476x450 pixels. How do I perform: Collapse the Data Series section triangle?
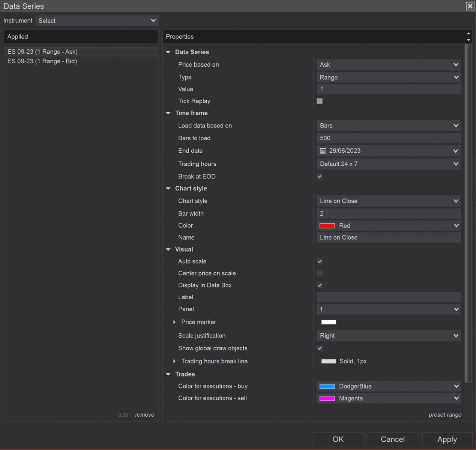coord(168,52)
